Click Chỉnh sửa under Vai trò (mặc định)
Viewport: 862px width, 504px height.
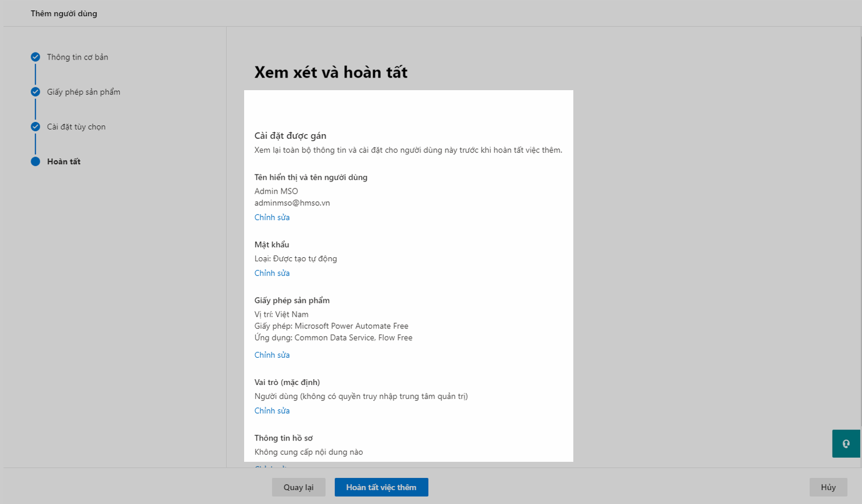pyautogui.click(x=272, y=410)
